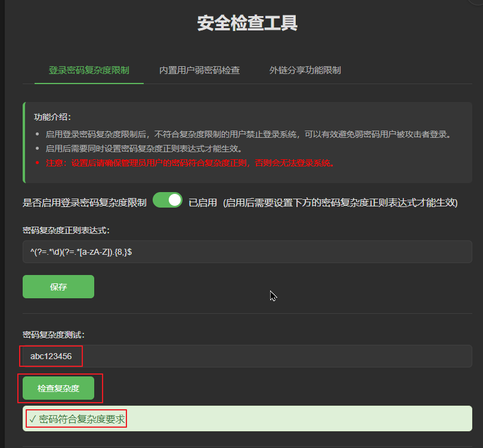This screenshot has width=483, height=448.
Task: Click the 安全检查工具 page title
Action: coord(247,23)
